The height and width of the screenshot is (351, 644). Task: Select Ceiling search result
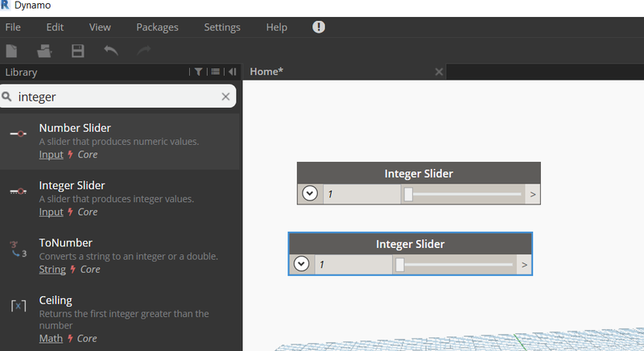click(x=119, y=320)
